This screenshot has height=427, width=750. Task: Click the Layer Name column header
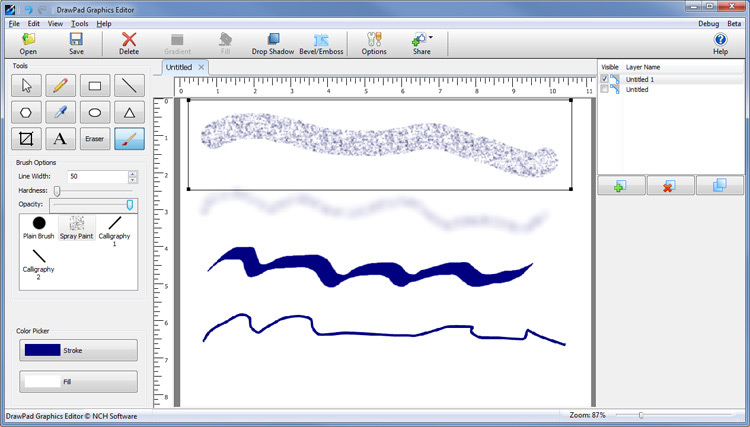643,67
